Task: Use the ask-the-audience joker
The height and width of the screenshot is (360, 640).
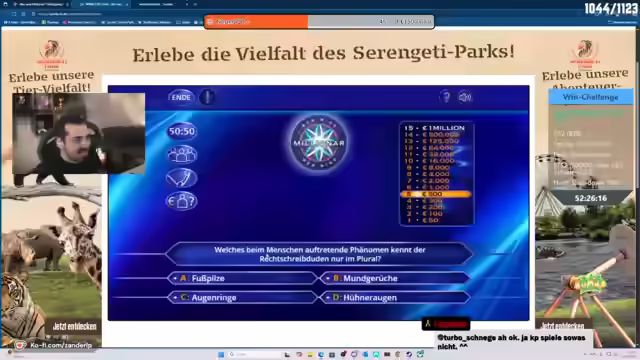Action: tap(182, 155)
